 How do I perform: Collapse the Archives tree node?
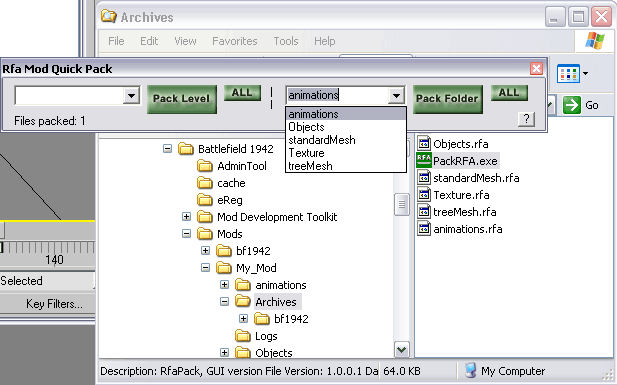tap(224, 302)
